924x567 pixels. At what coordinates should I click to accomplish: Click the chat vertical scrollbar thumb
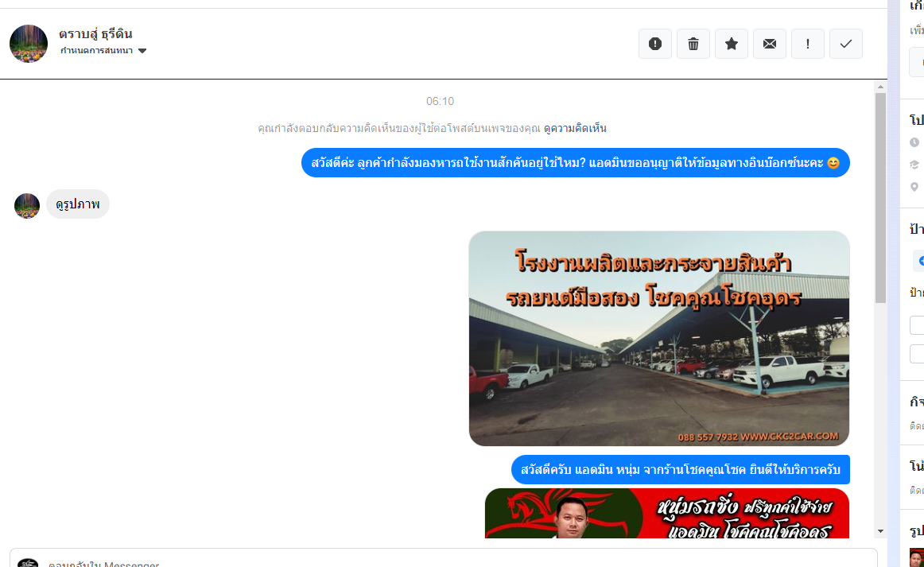tap(880, 198)
